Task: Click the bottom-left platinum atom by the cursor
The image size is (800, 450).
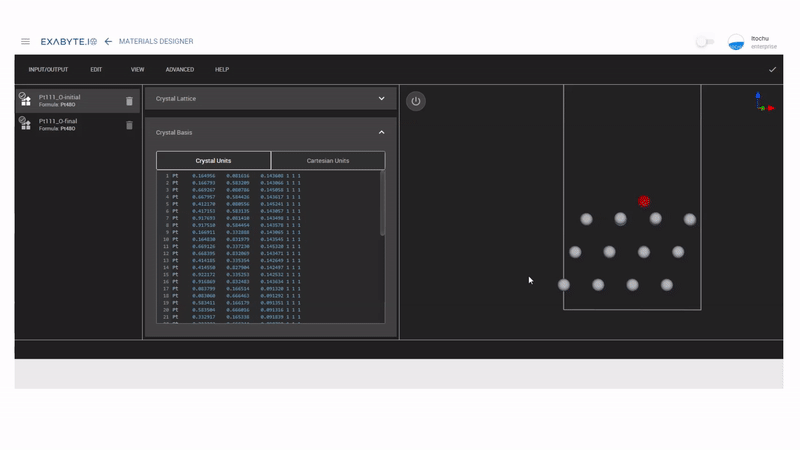Action: (564, 285)
